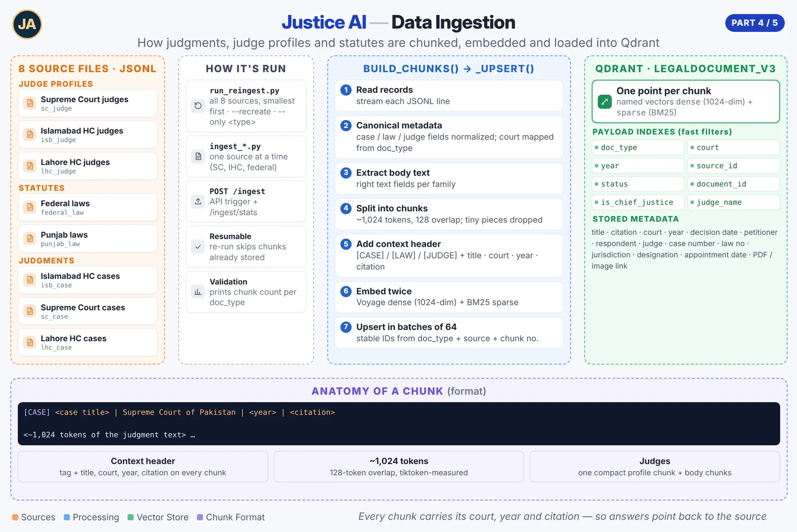Screen dimensions: 797x532
Task: Click the Supreme Court cases file icon
Action: click(30, 311)
